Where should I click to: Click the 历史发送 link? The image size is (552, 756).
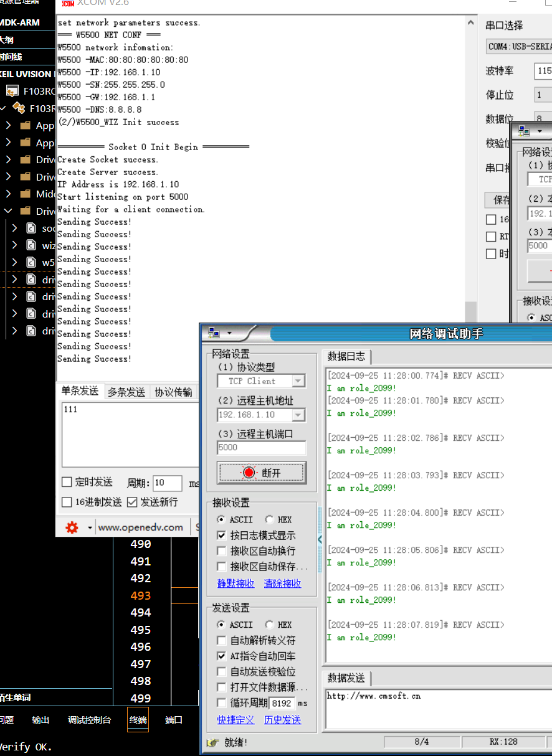(x=282, y=720)
